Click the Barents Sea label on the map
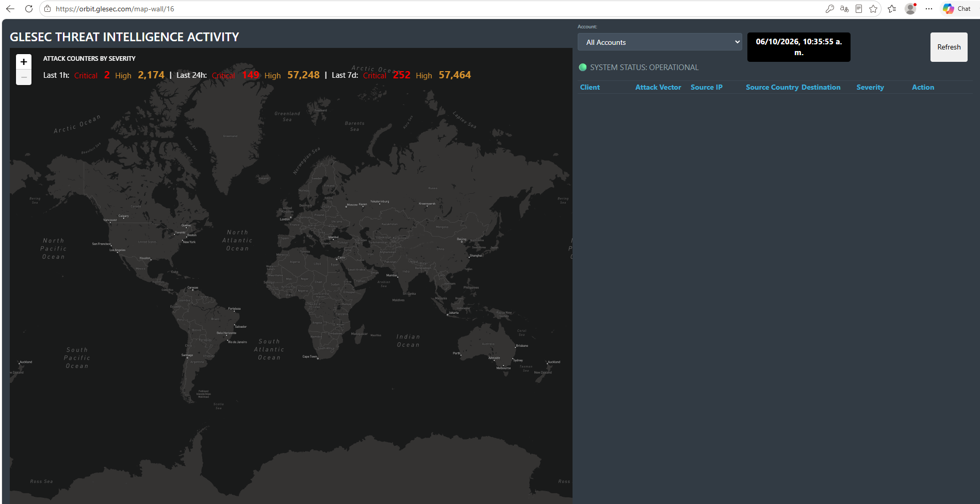980x504 pixels. pos(355,126)
